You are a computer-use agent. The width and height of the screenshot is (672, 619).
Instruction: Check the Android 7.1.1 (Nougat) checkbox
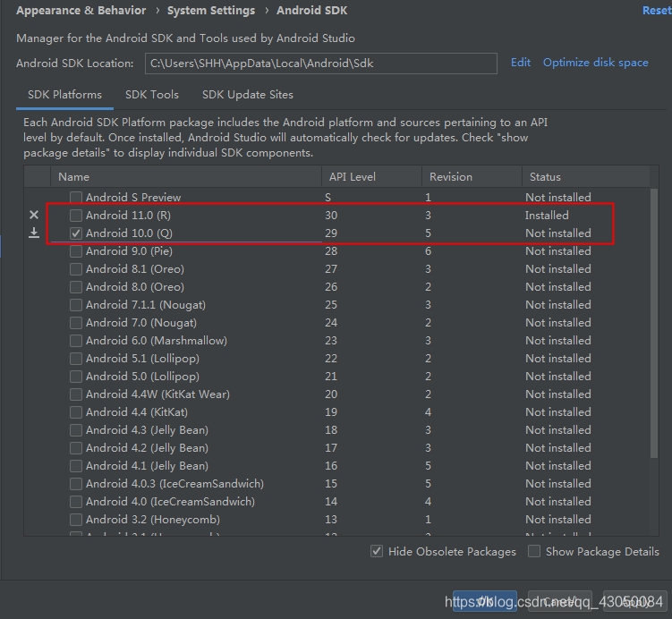[76, 304]
